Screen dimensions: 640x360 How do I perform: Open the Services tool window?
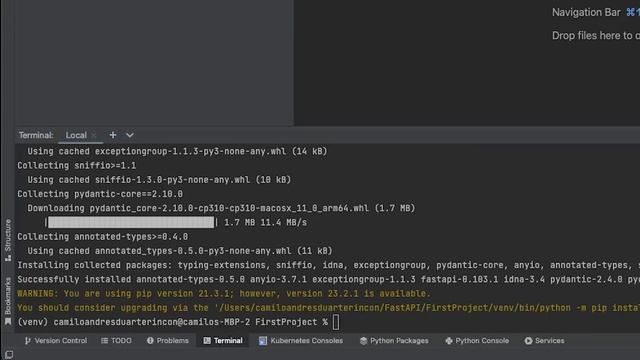click(x=544, y=340)
